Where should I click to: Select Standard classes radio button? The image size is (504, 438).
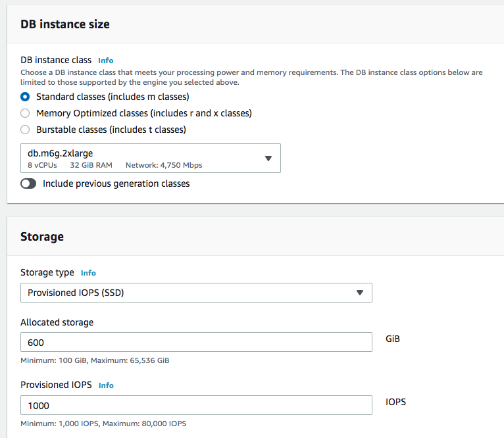pyautogui.click(x=25, y=97)
